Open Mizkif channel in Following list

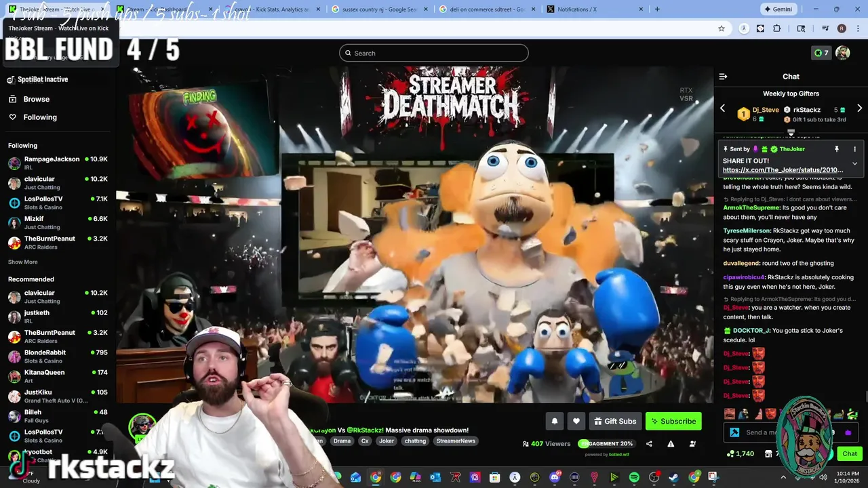click(x=58, y=222)
